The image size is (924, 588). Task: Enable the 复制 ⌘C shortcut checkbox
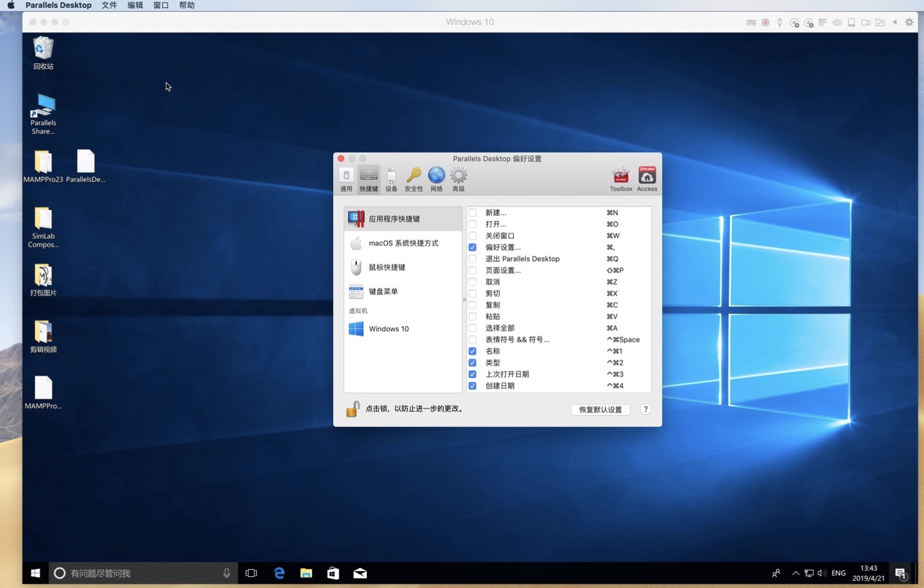472,305
